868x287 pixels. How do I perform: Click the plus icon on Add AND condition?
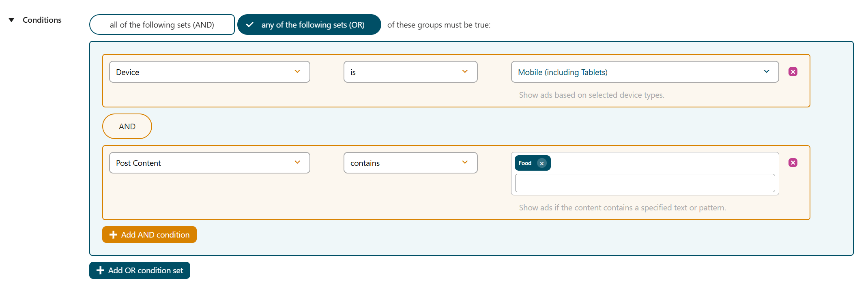(x=113, y=235)
